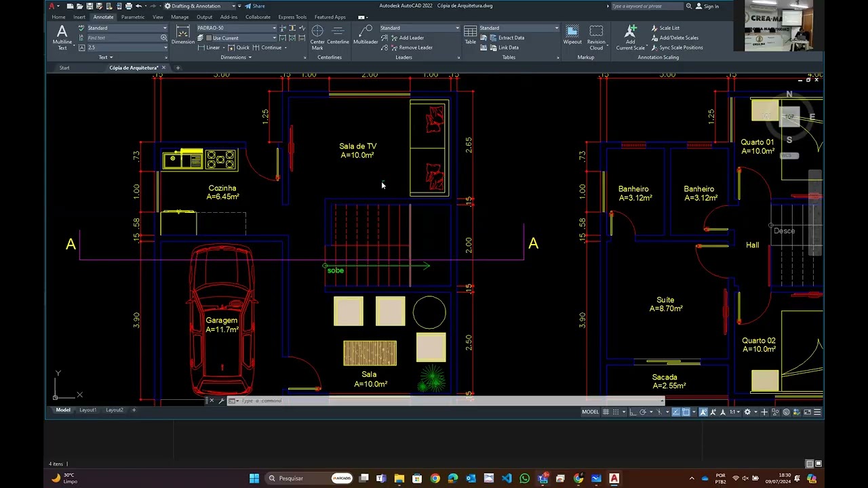Switch to the Home ribbon tab
The image size is (868, 488).
tap(59, 17)
